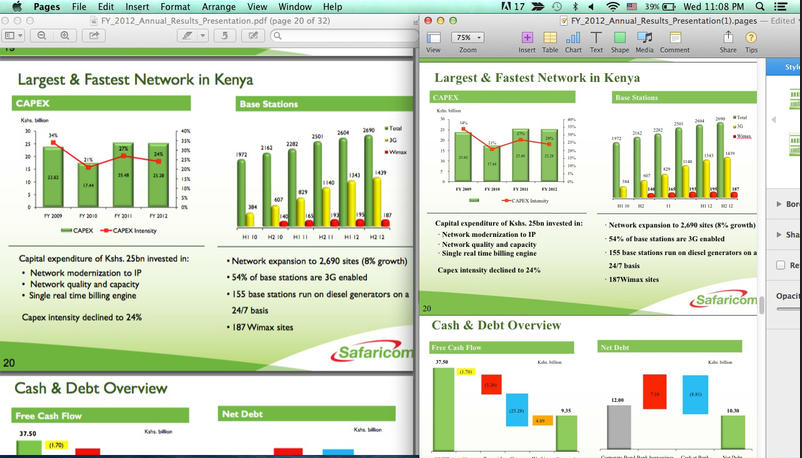
Task: Open the Help menu
Action: (332, 7)
